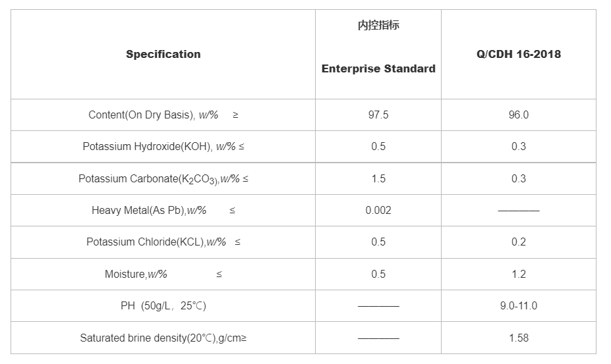Click the 1.58 density value

tap(518, 338)
